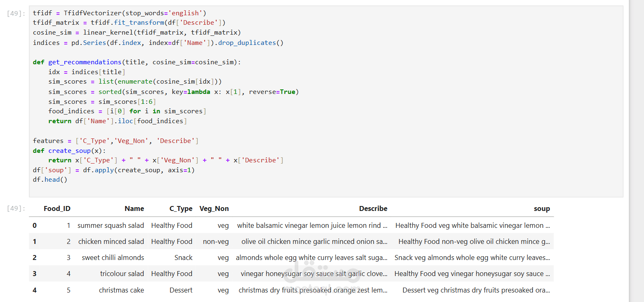Click the In [49] input prompt label
The width and height of the screenshot is (644, 302).
tap(17, 13)
